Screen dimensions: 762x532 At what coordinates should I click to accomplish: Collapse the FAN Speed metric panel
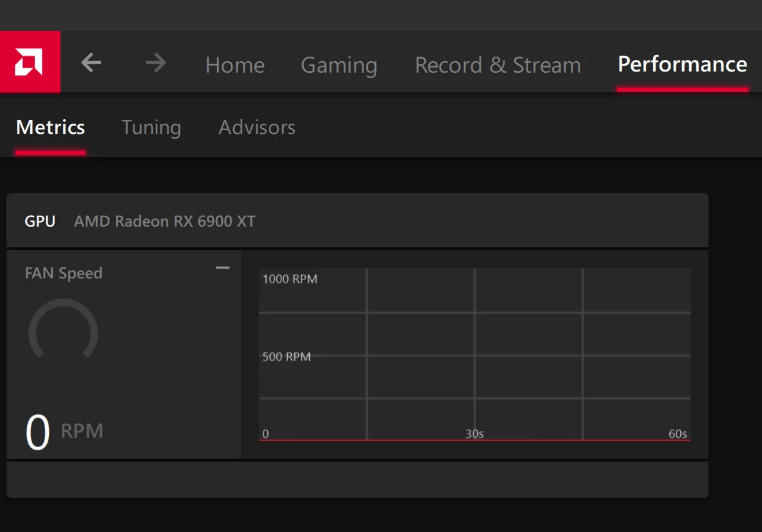(223, 268)
